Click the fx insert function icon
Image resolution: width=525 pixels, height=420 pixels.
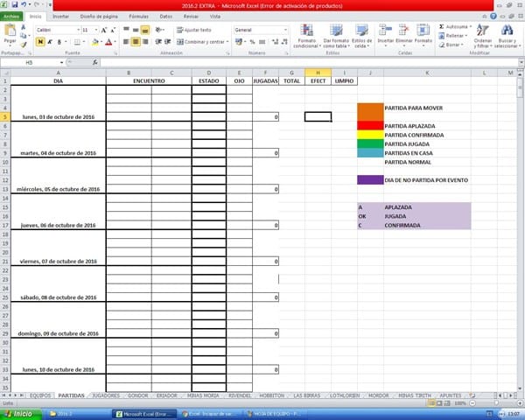point(95,62)
